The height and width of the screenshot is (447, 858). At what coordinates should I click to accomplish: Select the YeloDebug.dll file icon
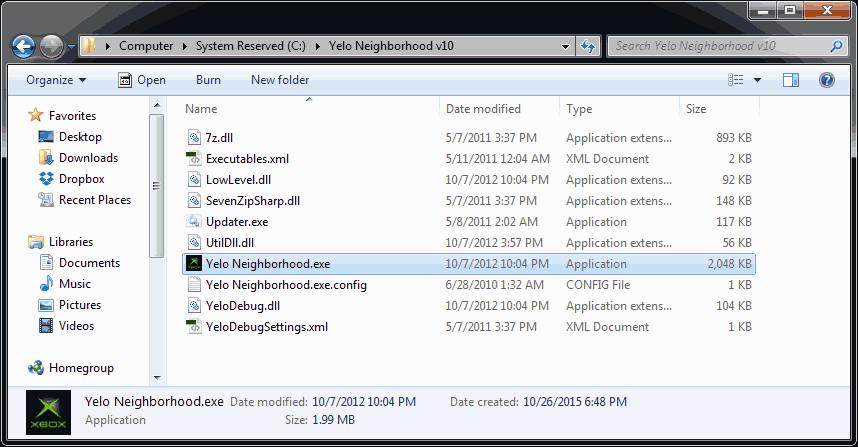pos(194,305)
